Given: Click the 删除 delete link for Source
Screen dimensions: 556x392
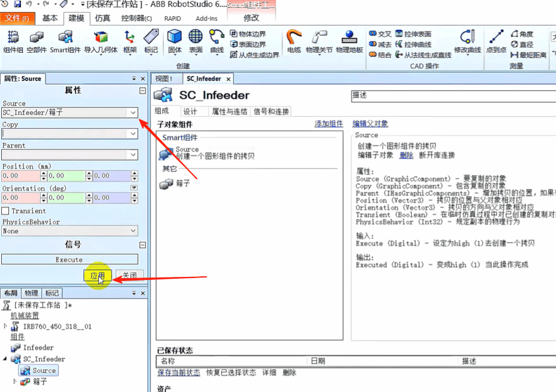Looking at the screenshot, I should (407, 155).
